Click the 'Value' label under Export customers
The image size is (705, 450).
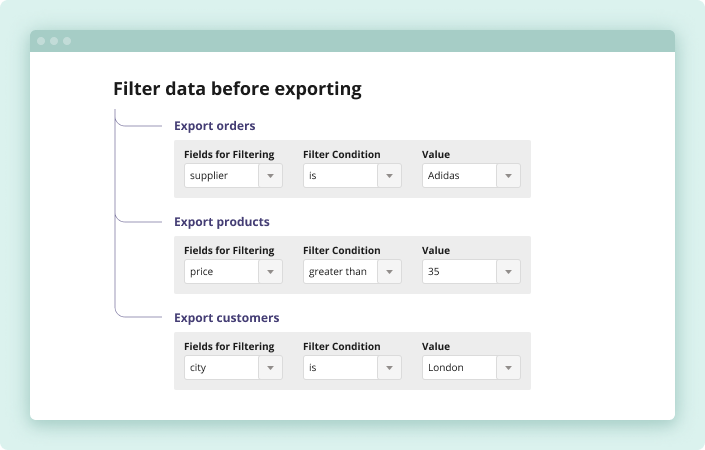tap(435, 347)
